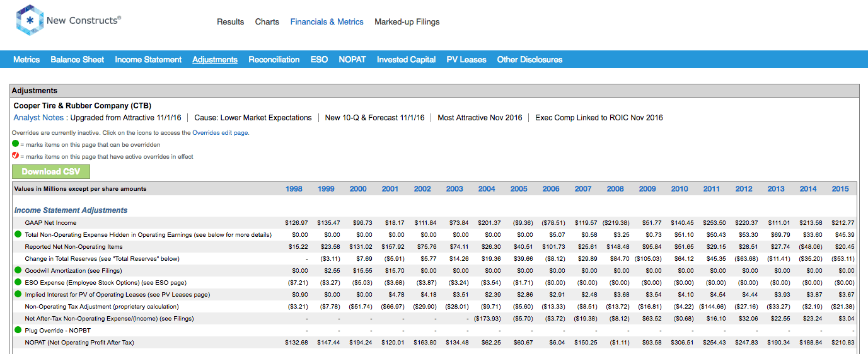Click green override dot for ESO Expense
Screen dimensions: 868x354
click(18, 282)
